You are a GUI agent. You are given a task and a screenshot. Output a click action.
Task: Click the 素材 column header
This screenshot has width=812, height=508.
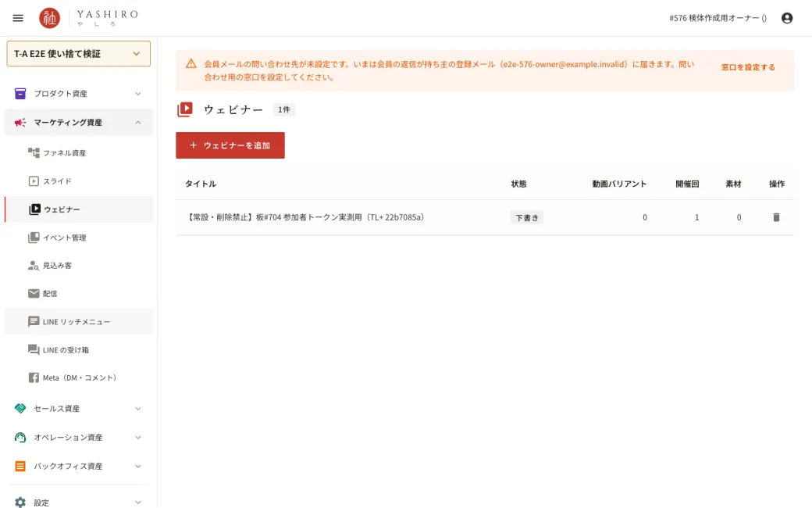[733, 184]
